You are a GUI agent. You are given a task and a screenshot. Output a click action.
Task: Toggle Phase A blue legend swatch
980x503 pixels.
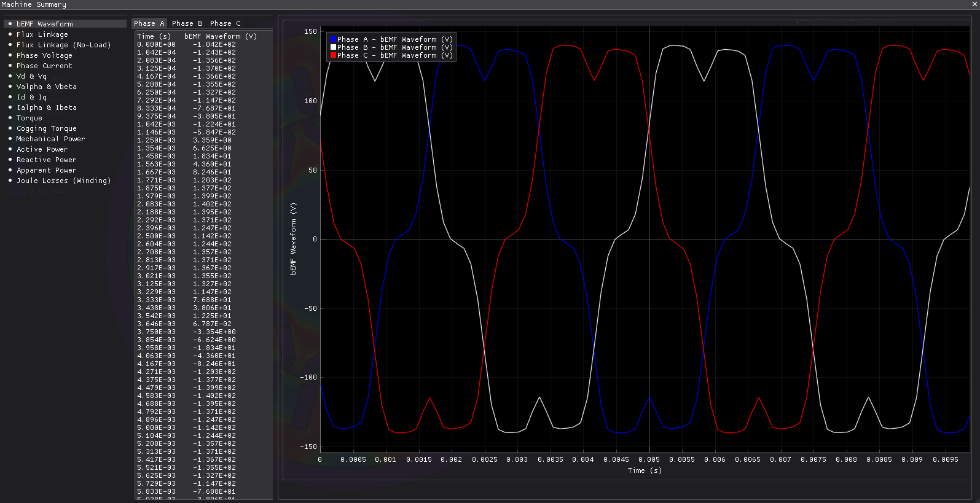click(333, 39)
